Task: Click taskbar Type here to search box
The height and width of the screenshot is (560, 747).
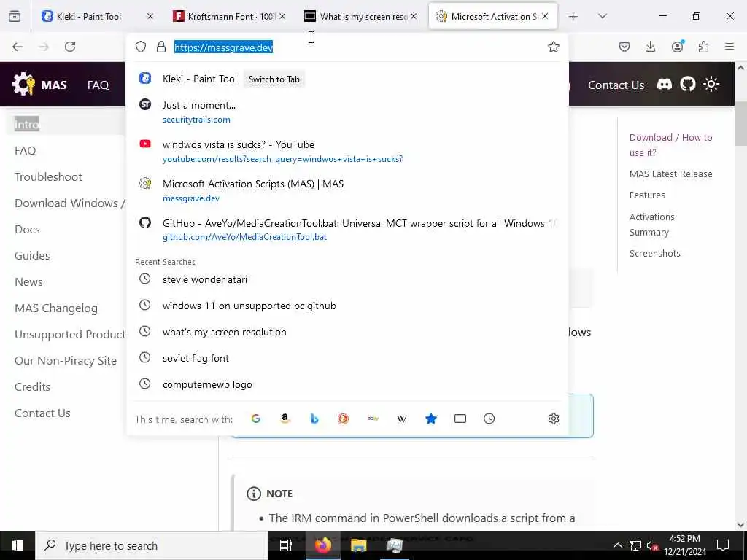Action: [x=152, y=545]
